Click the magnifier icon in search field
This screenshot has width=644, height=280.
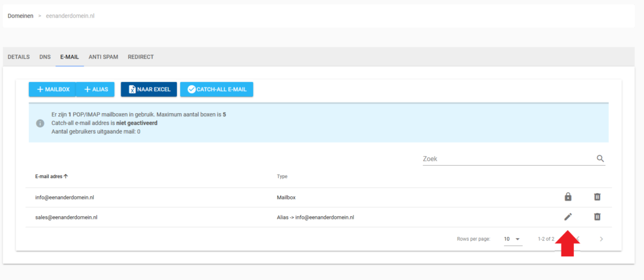(x=600, y=159)
